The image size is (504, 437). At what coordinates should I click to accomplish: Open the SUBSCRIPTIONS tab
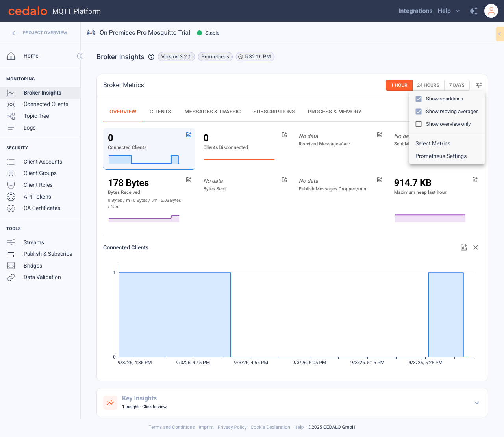(x=274, y=112)
